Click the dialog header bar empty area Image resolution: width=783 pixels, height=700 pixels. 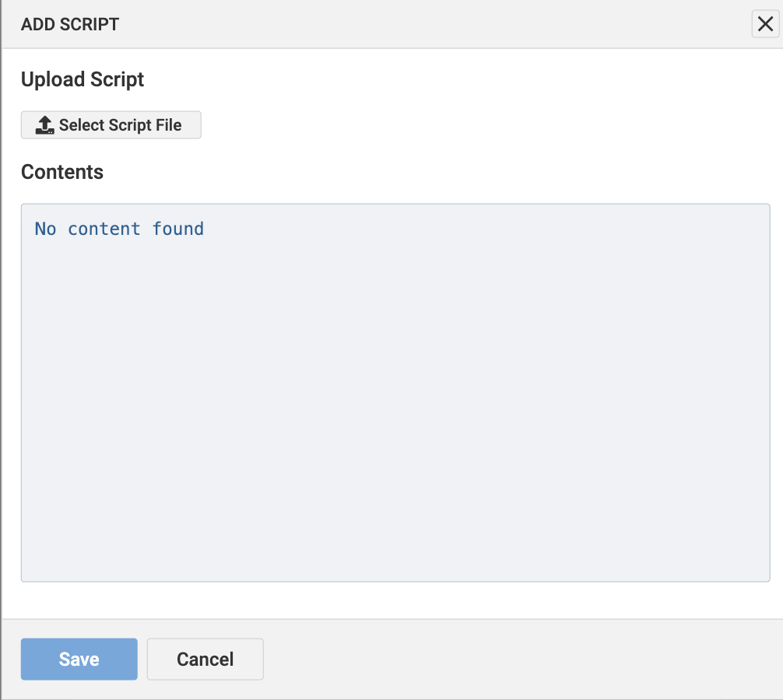(x=428, y=25)
